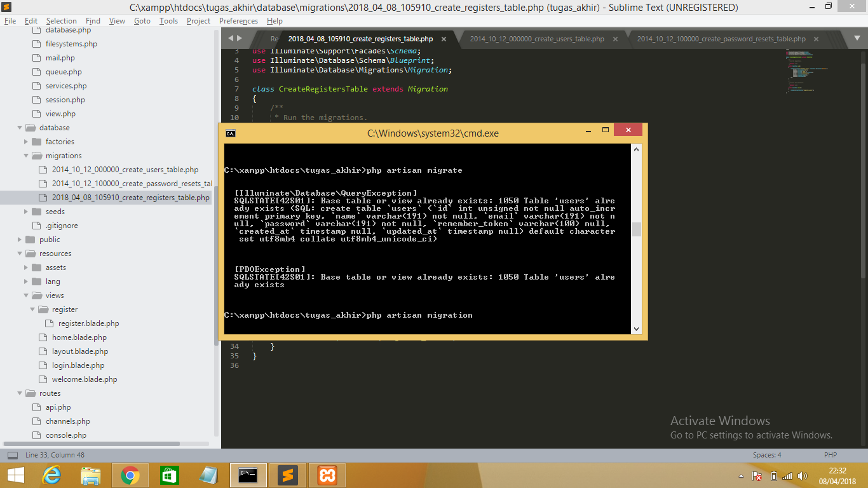Viewport: 868px width, 488px height.
Task: Click the clock showing 22:32
Action: (x=836, y=471)
